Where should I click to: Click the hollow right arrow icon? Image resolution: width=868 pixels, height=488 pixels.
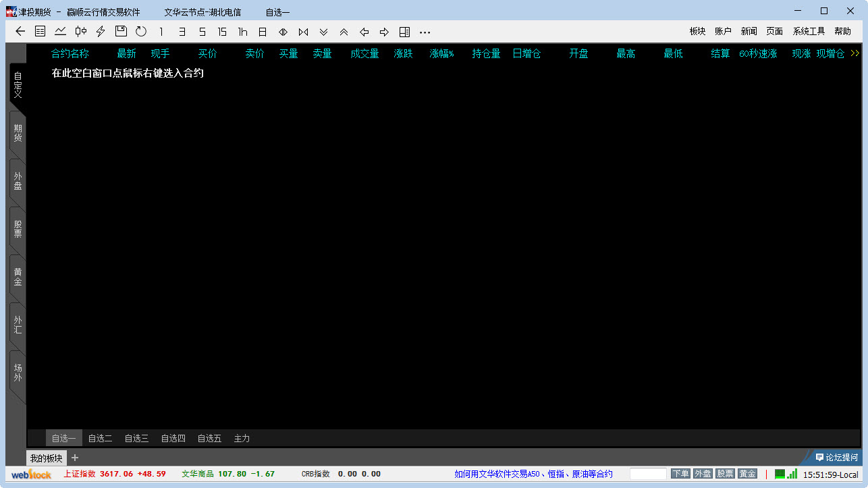click(x=384, y=31)
